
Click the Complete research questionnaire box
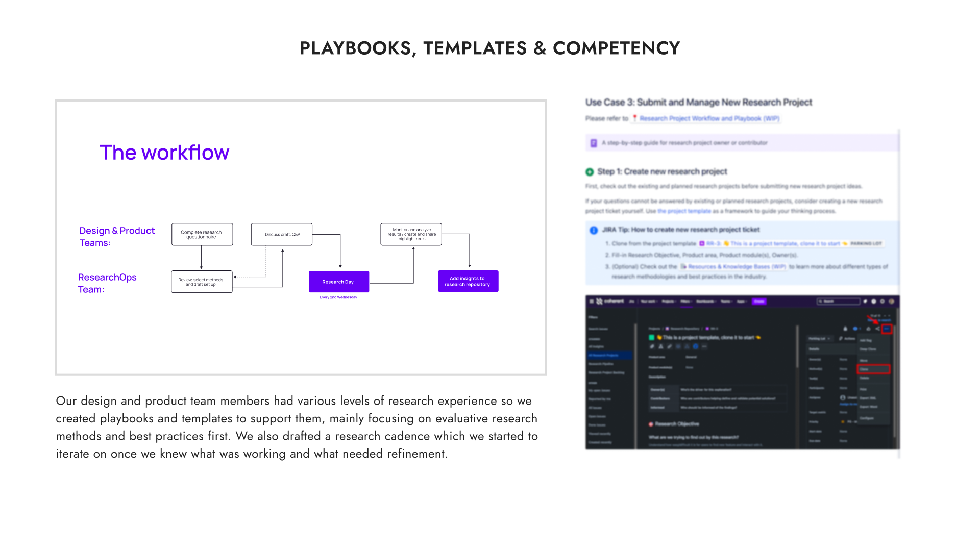(202, 234)
